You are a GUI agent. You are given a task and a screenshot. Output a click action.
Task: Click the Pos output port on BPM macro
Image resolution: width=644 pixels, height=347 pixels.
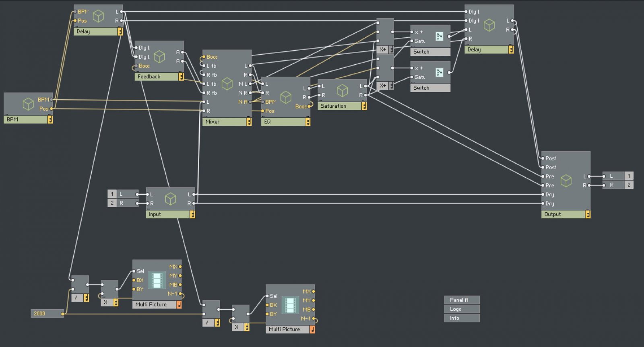coord(51,109)
